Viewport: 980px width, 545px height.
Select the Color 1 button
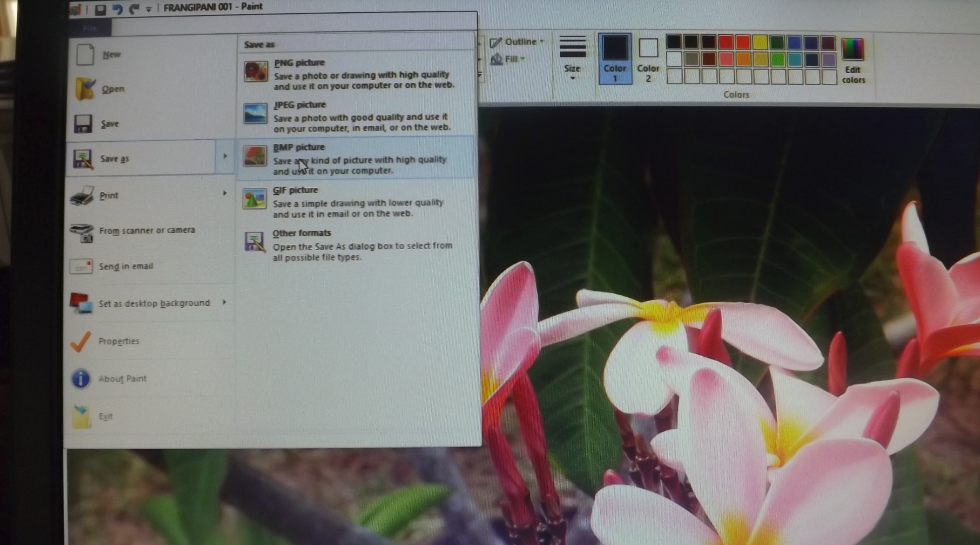(x=615, y=59)
